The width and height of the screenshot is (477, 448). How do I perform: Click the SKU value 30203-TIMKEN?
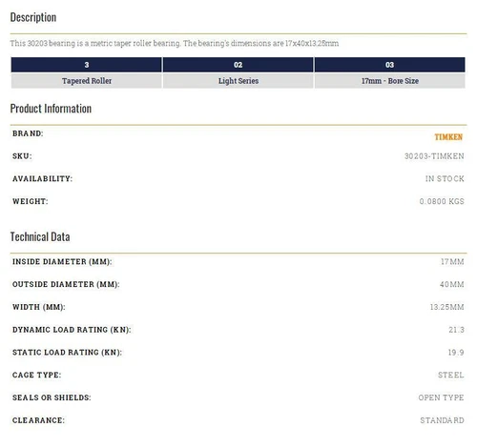434,156
